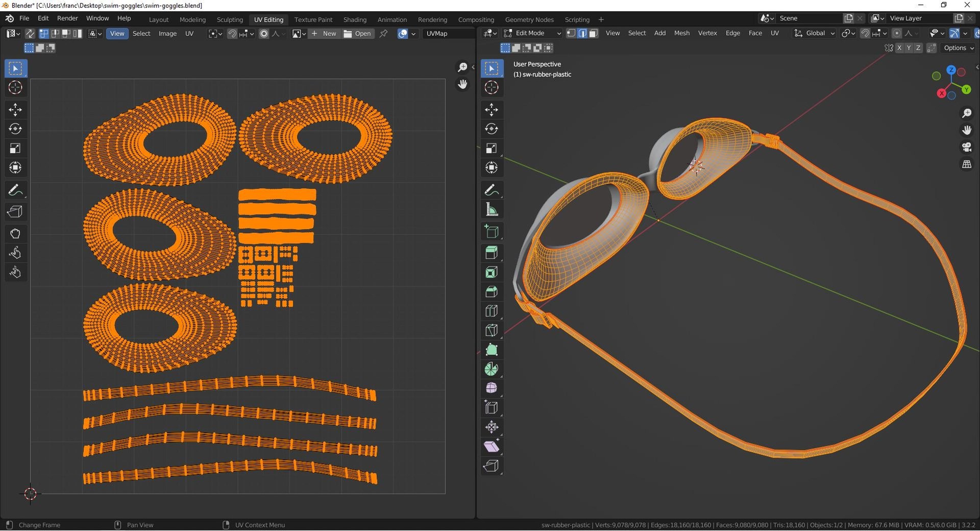Click Open image button

pos(358,34)
